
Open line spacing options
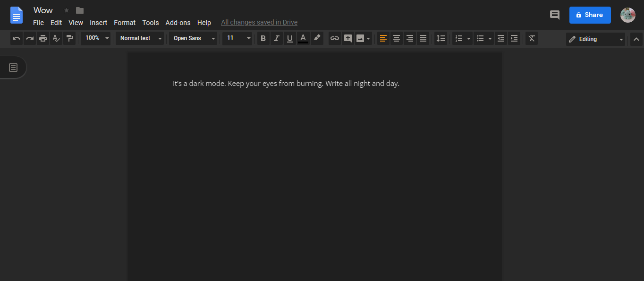441,38
